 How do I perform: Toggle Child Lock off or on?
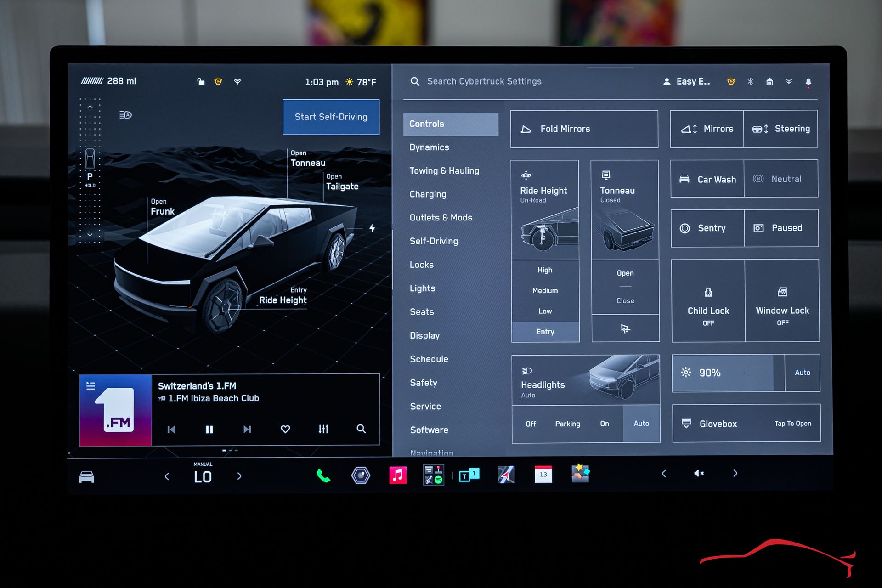tap(708, 301)
